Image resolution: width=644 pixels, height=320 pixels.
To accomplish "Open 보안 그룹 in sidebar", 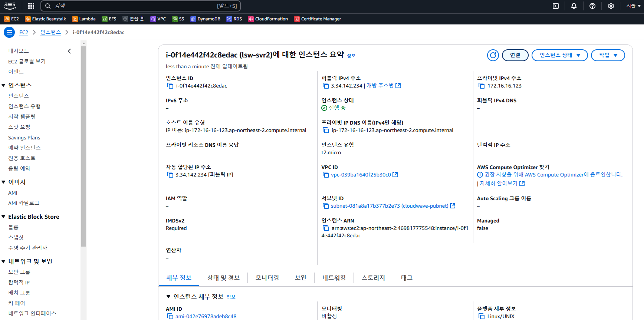I will [x=19, y=272].
